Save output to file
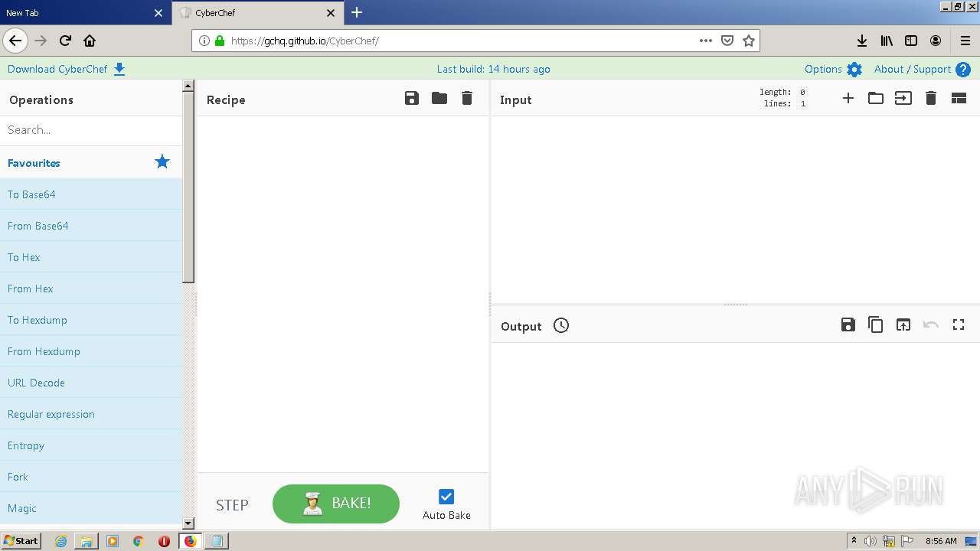The width and height of the screenshot is (980, 551). pyautogui.click(x=848, y=324)
